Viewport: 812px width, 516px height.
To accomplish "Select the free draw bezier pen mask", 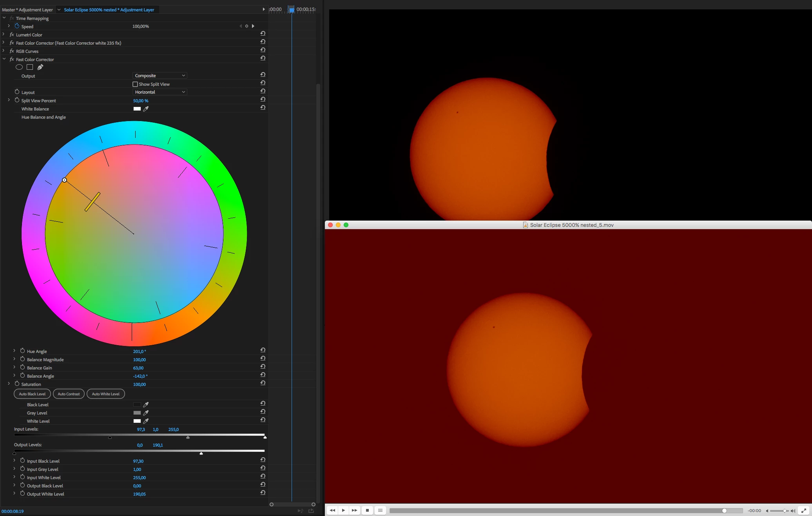I will 40,67.
